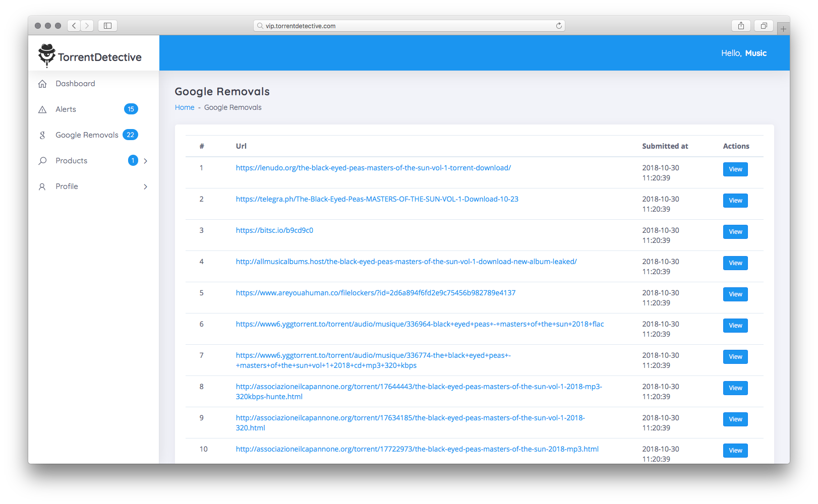Image resolution: width=818 pixels, height=504 pixels.
Task: Click the Google Removals page heading
Action: (222, 91)
